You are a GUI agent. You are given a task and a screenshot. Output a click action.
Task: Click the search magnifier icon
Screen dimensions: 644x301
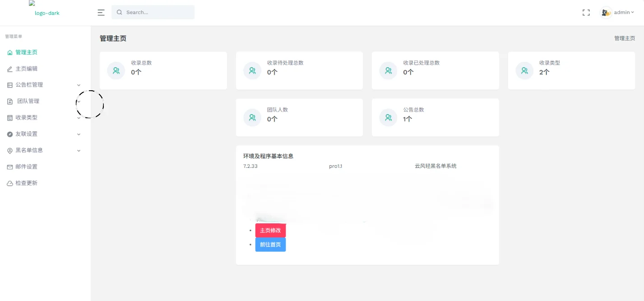tap(120, 13)
